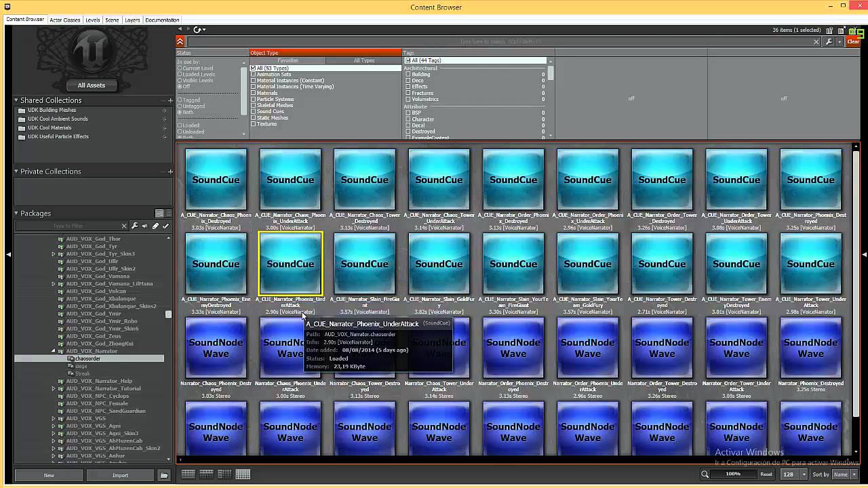The height and width of the screenshot is (488, 868).
Task: Select the Untagged radio button
Action: [x=180, y=106]
